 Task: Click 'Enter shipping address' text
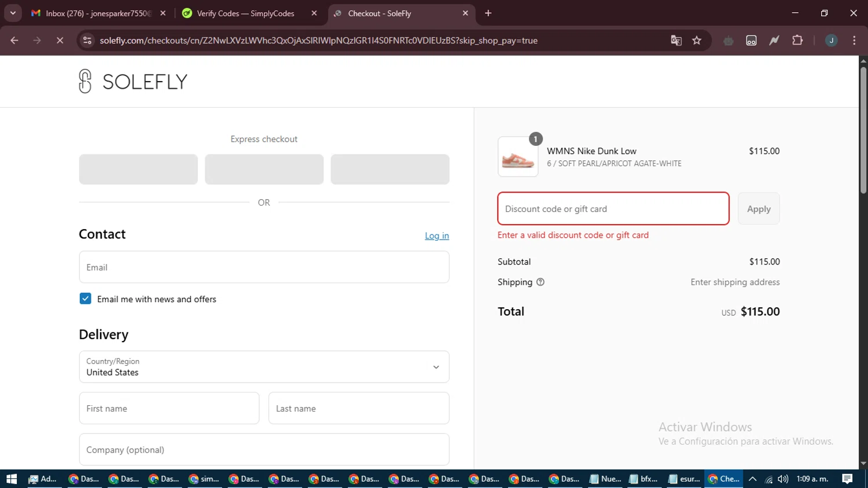click(735, 282)
